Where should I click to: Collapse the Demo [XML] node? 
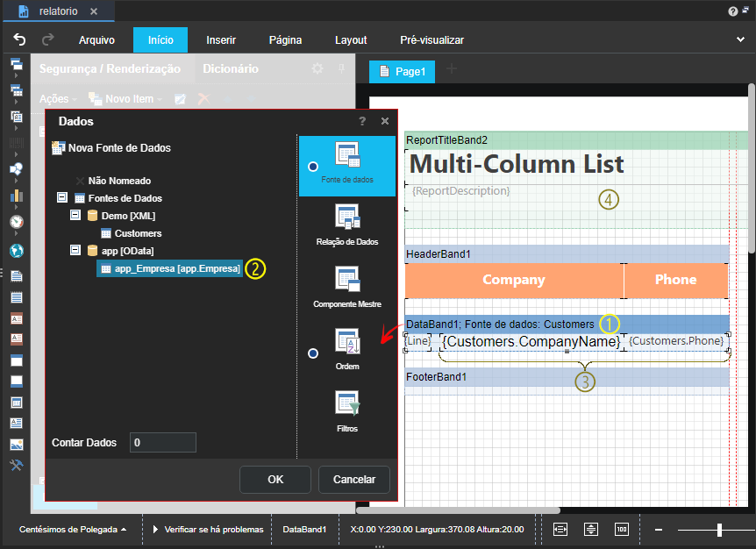coord(75,215)
